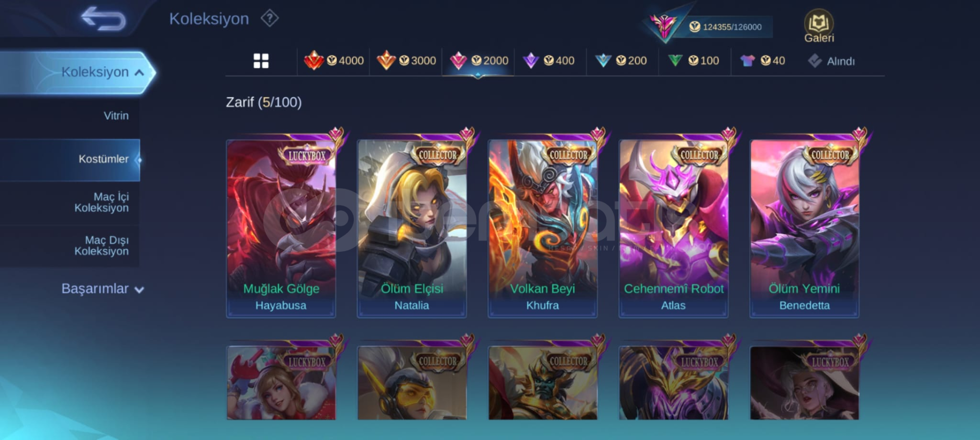Open Maç Dışı Koleksiyon

102,246
